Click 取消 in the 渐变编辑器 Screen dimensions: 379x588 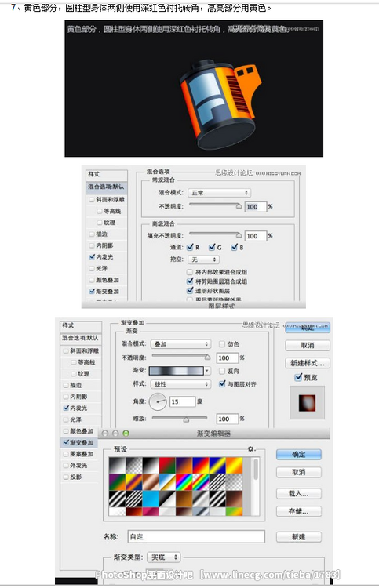tap(299, 472)
